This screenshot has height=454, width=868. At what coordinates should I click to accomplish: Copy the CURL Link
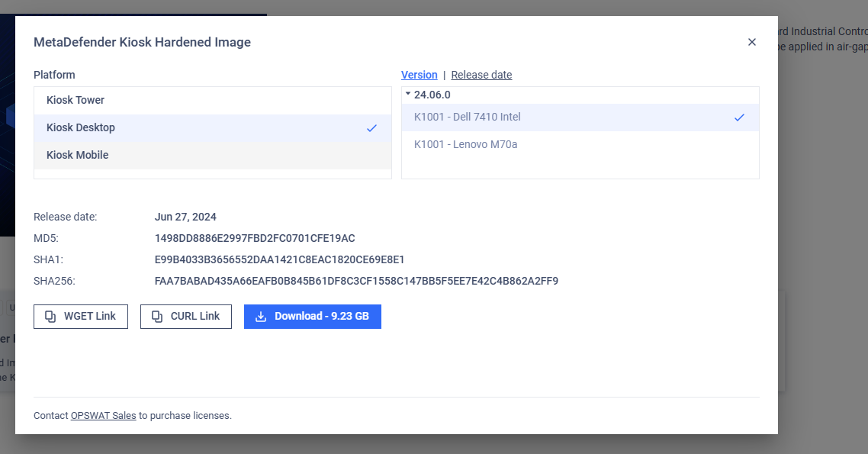coord(186,317)
